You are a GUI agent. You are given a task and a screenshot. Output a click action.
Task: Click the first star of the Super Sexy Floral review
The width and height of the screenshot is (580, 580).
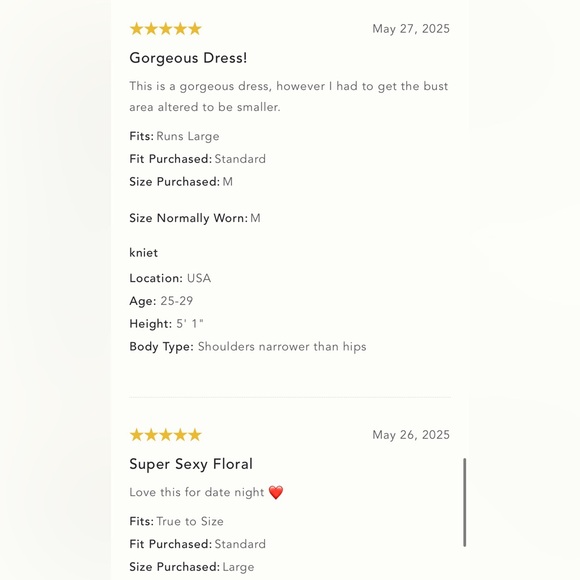pos(136,435)
